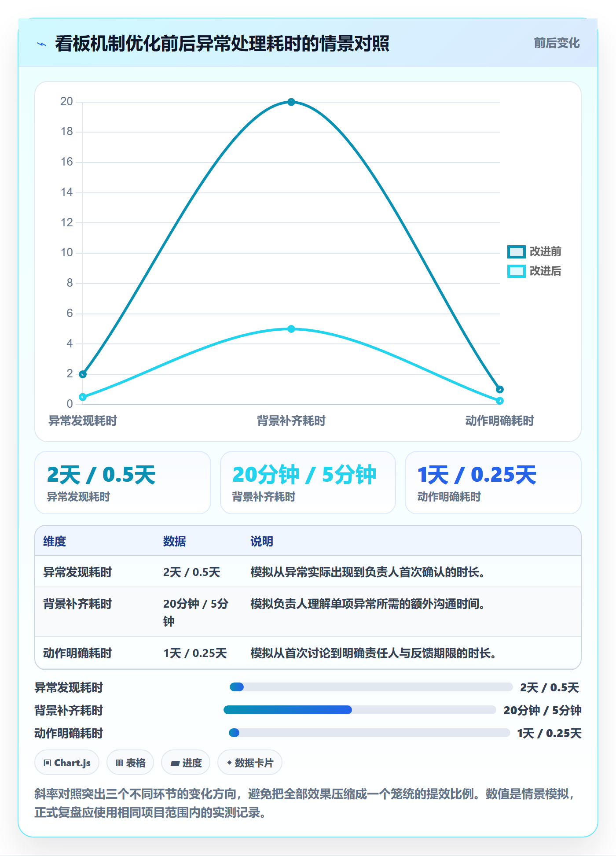Click the 改进后 peak point at 5
Viewport: 616px width, 856px height.
pos(291,329)
